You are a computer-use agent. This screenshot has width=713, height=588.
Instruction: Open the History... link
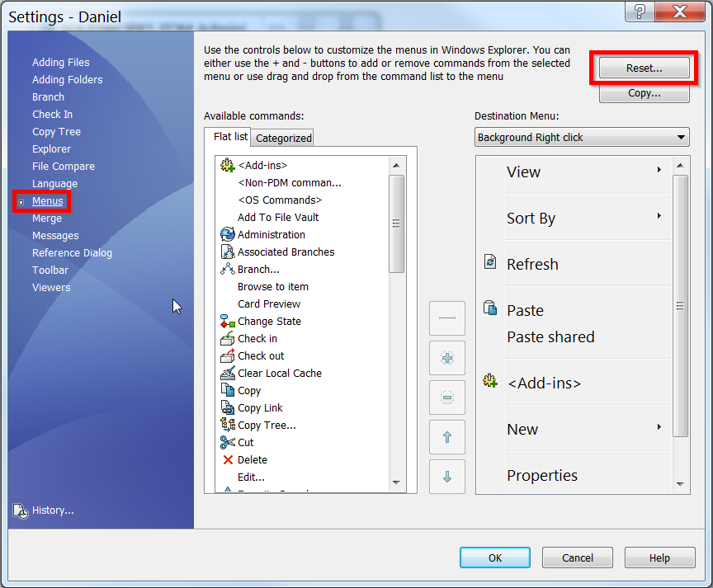click(x=53, y=510)
